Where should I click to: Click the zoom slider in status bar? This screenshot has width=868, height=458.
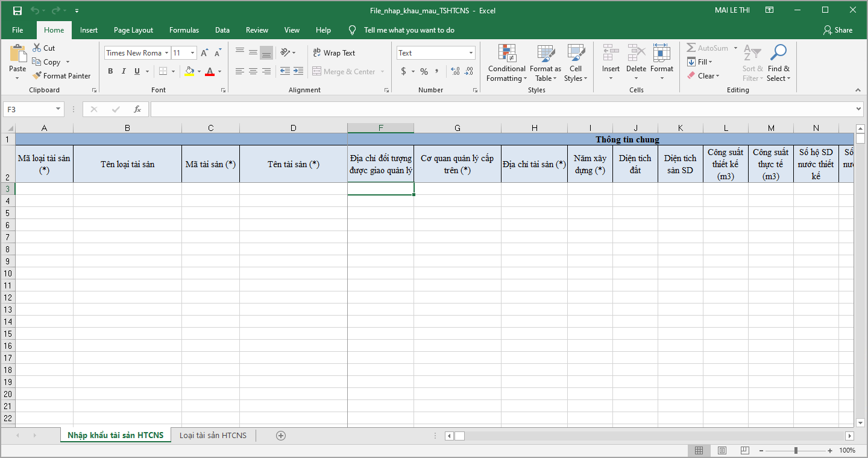coord(796,451)
